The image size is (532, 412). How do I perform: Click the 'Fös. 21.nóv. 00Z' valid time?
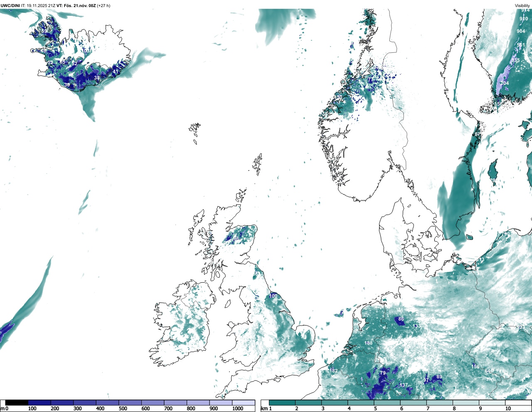pos(80,5)
